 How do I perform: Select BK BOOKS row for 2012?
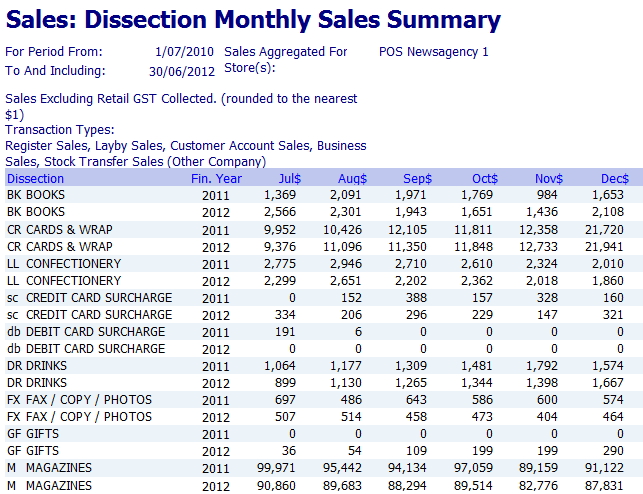(324, 212)
